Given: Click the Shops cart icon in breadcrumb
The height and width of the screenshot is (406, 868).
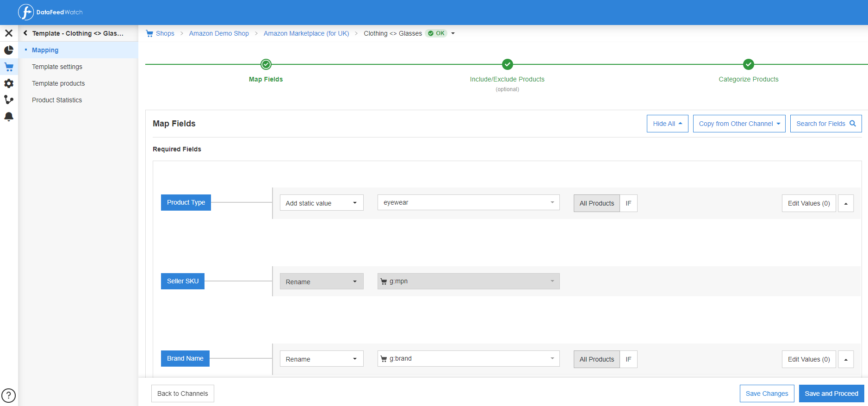Looking at the screenshot, I should pos(149,33).
